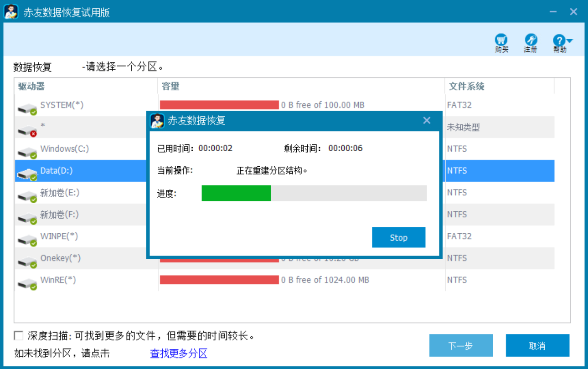Click the 下一步 next button
588x369 pixels.
(x=461, y=345)
